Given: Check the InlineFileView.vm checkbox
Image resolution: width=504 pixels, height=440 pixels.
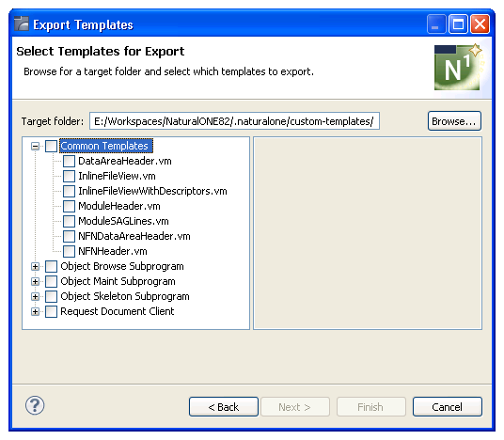Looking at the screenshot, I should pyautogui.click(x=69, y=176).
